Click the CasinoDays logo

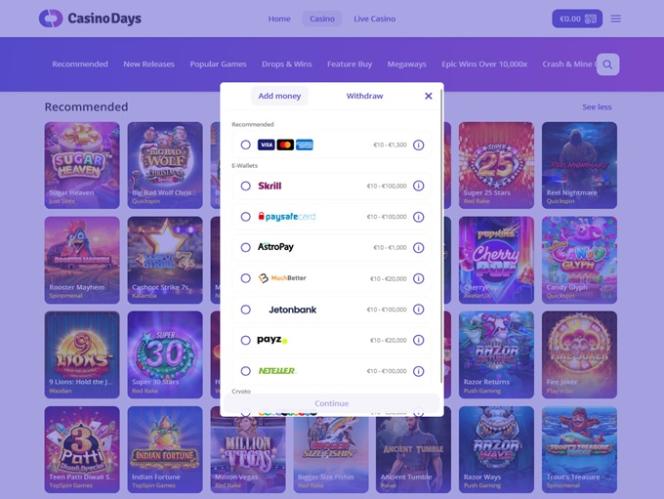pyautogui.click(x=90, y=19)
